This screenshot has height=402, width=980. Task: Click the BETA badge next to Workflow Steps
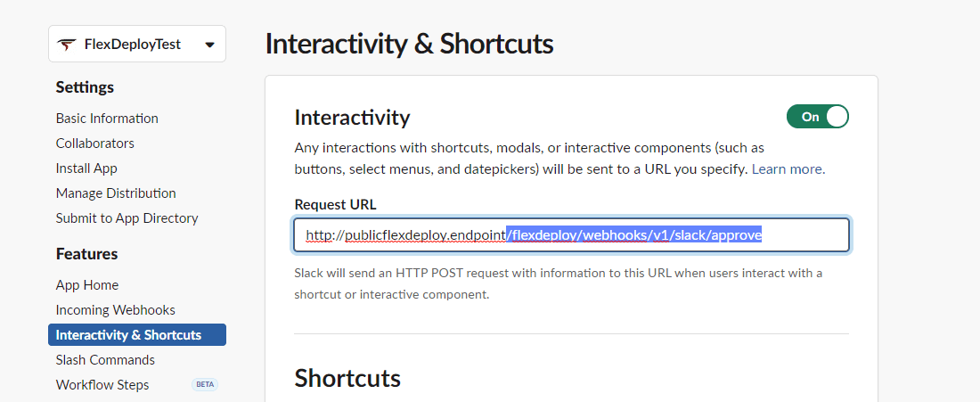point(205,384)
